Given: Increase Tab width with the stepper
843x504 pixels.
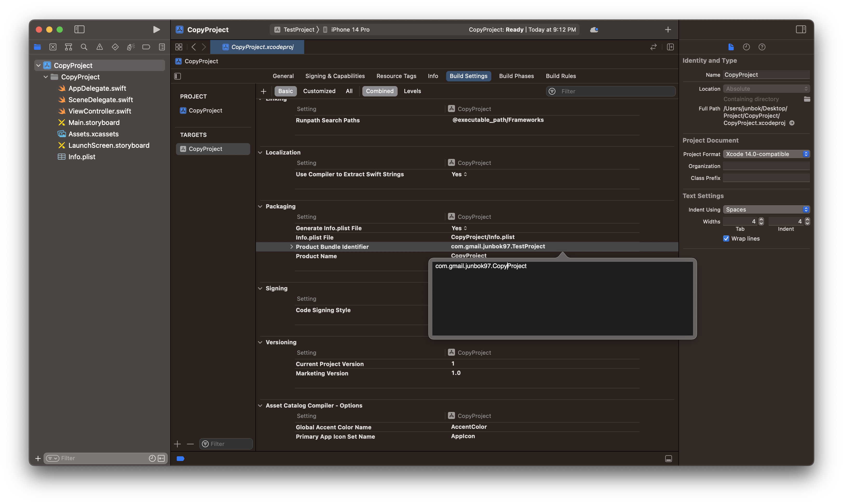Looking at the screenshot, I should [x=761, y=219].
